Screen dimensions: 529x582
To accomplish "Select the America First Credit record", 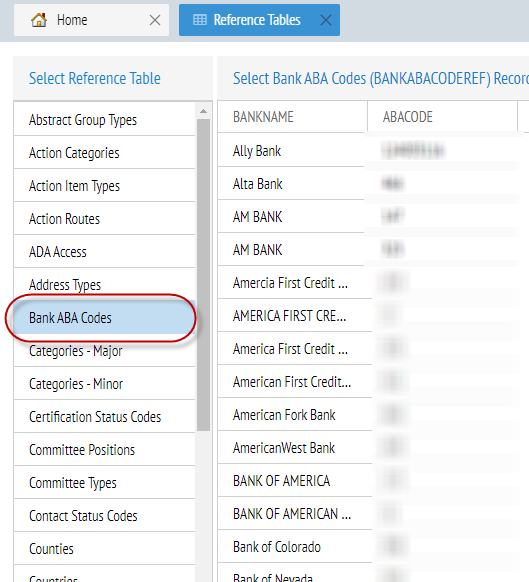I will (x=373, y=349).
